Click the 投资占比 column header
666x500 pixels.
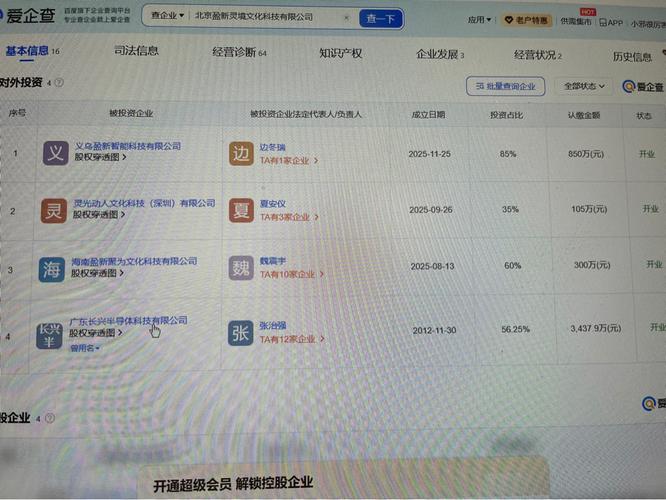pos(506,115)
